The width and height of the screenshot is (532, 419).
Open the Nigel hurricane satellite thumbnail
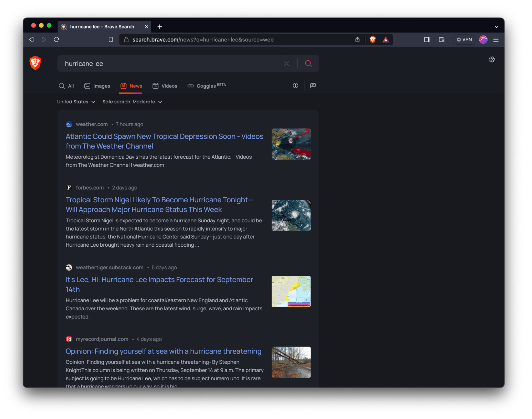tap(291, 216)
